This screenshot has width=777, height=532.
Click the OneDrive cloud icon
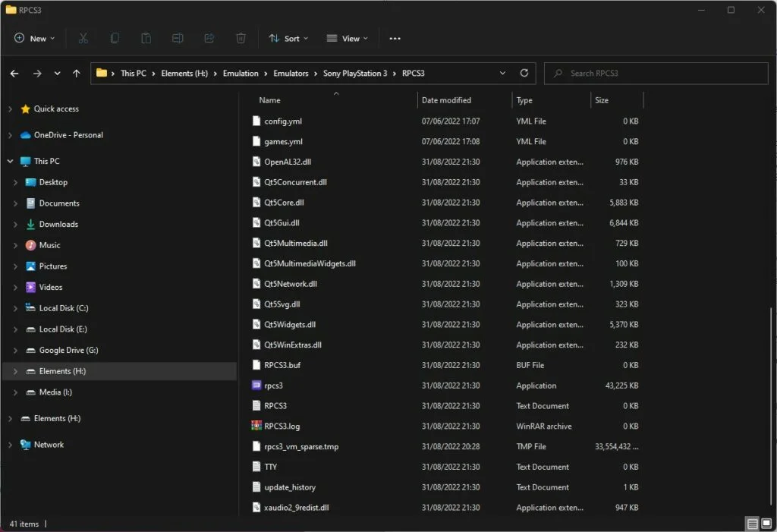[25, 135]
